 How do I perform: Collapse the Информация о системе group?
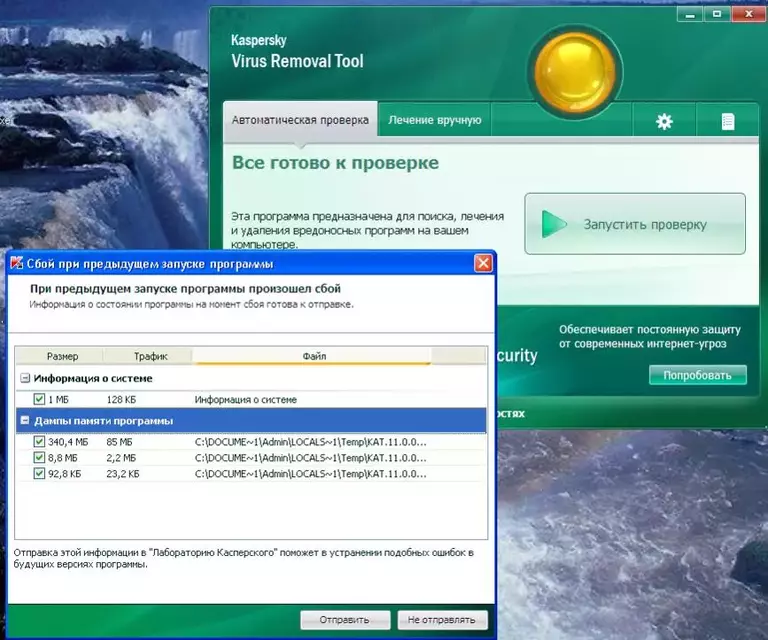(25, 378)
